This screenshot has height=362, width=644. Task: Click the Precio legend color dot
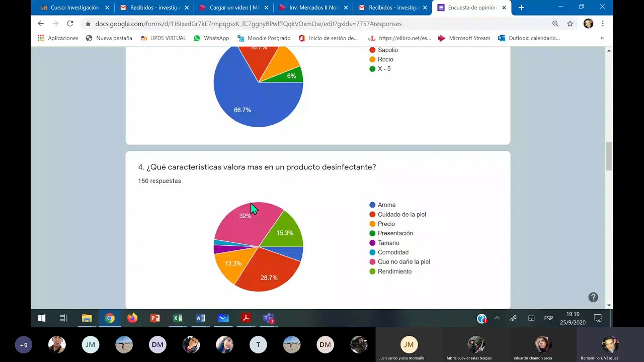tap(372, 224)
